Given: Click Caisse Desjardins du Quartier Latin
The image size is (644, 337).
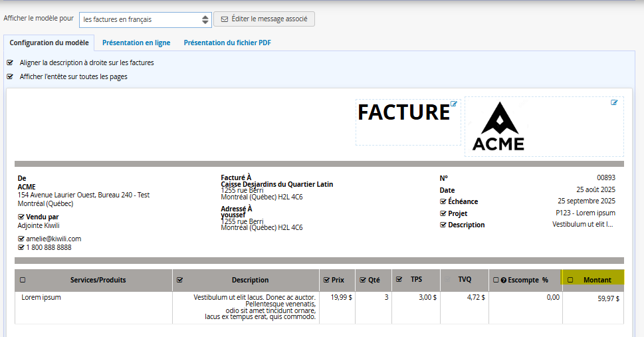Looking at the screenshot, I should 277,184.
